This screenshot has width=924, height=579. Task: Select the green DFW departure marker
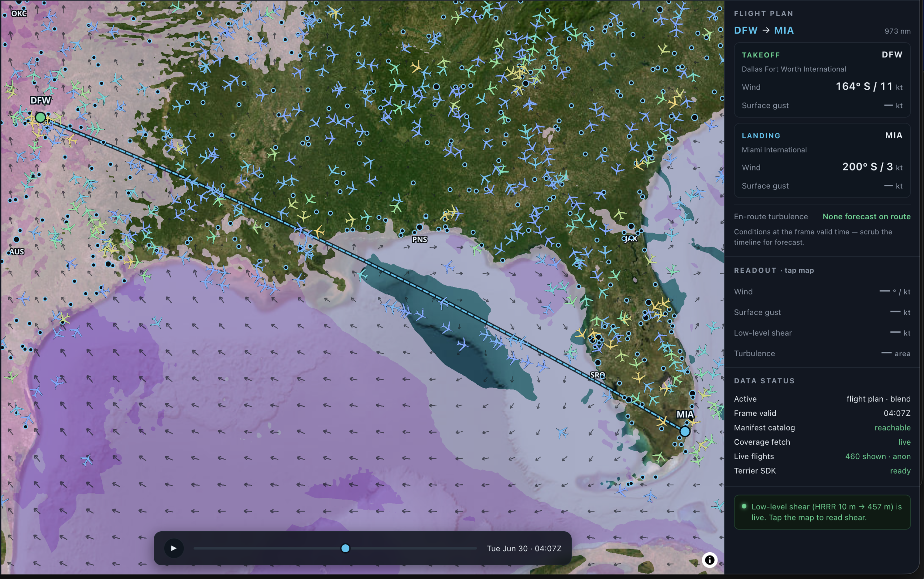point(40,117)
